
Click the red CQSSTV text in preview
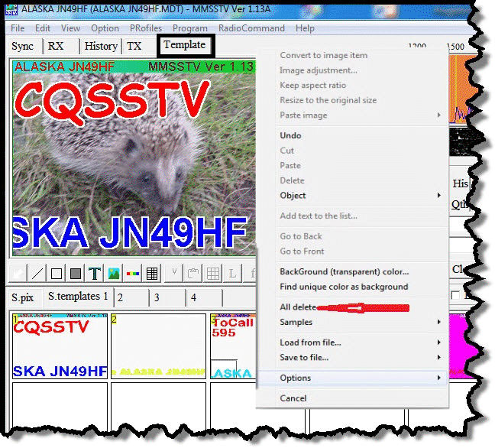click(112, 102)
